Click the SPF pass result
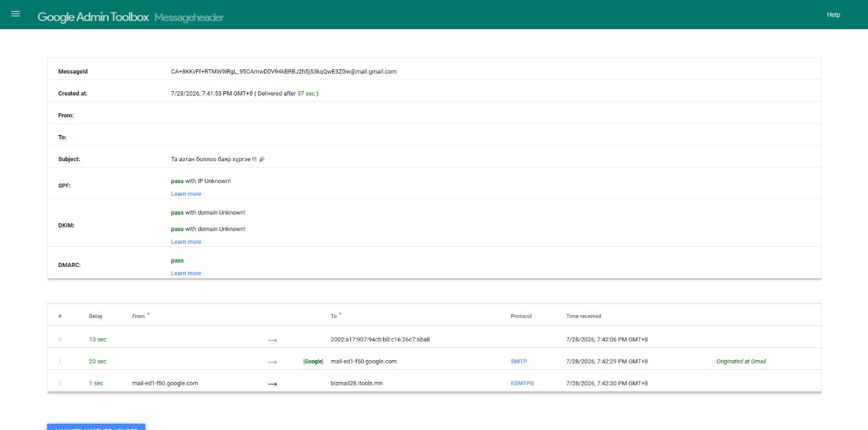This screenshot has width=868, height=430. point(177,181)
